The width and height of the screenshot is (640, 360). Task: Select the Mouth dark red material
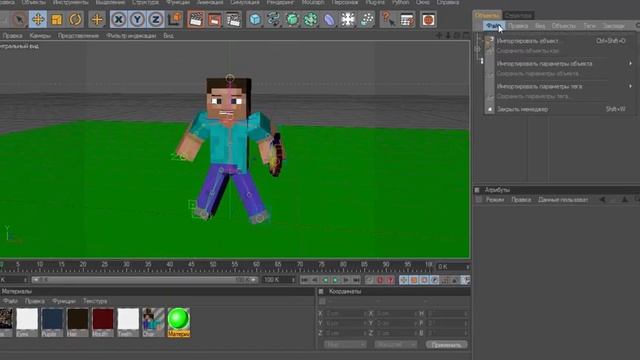[x=103, y=322]
